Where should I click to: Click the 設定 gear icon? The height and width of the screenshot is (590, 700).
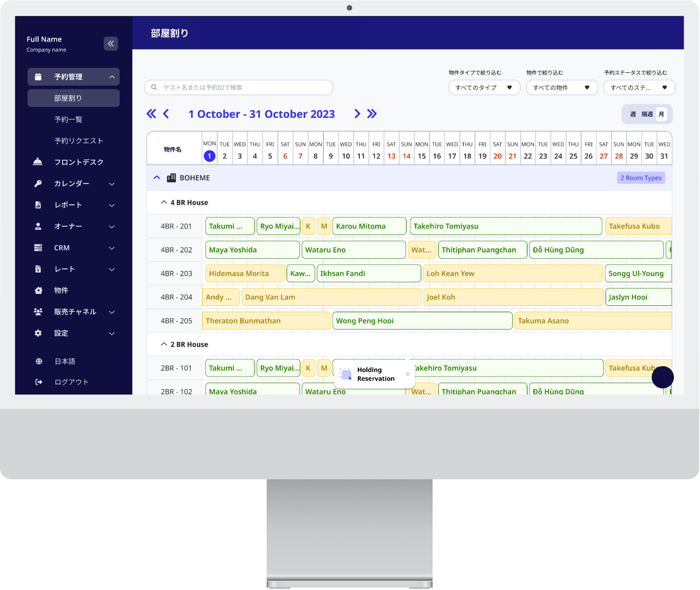[x=38, y=333]
